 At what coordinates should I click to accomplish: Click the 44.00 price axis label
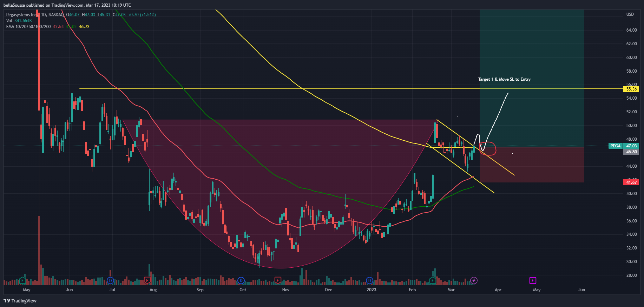click(x=631, y=166)
